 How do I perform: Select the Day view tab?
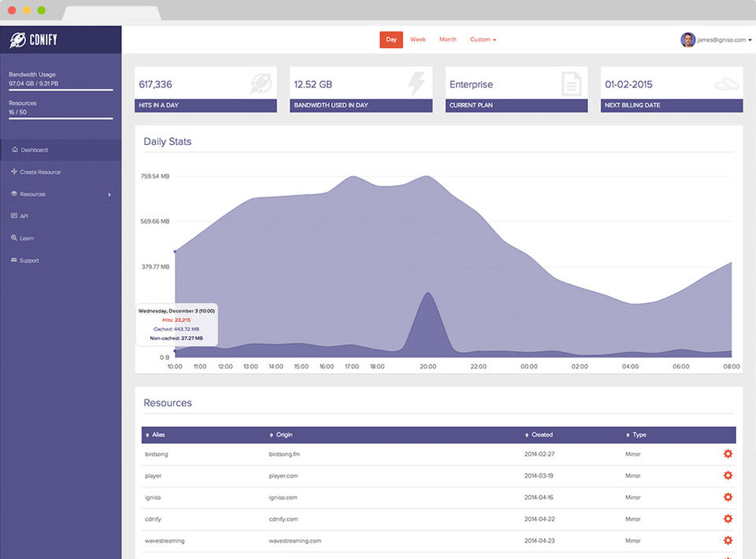click(391, 39)
